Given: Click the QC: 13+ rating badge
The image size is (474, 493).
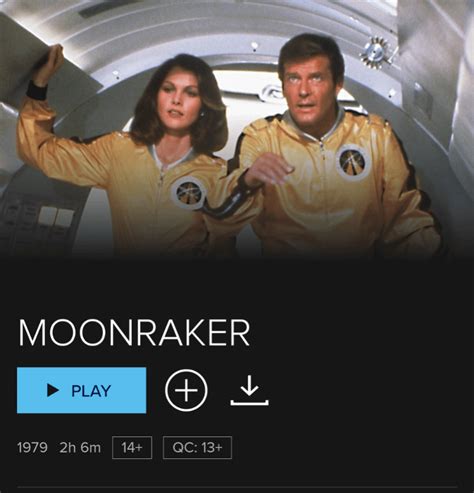Looking at the screenshot, I should (x=197, y=447).
